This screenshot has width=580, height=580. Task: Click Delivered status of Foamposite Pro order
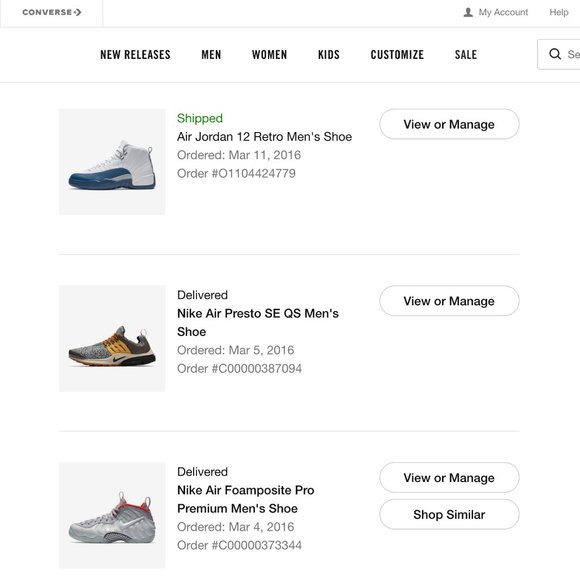click(202, 472)
